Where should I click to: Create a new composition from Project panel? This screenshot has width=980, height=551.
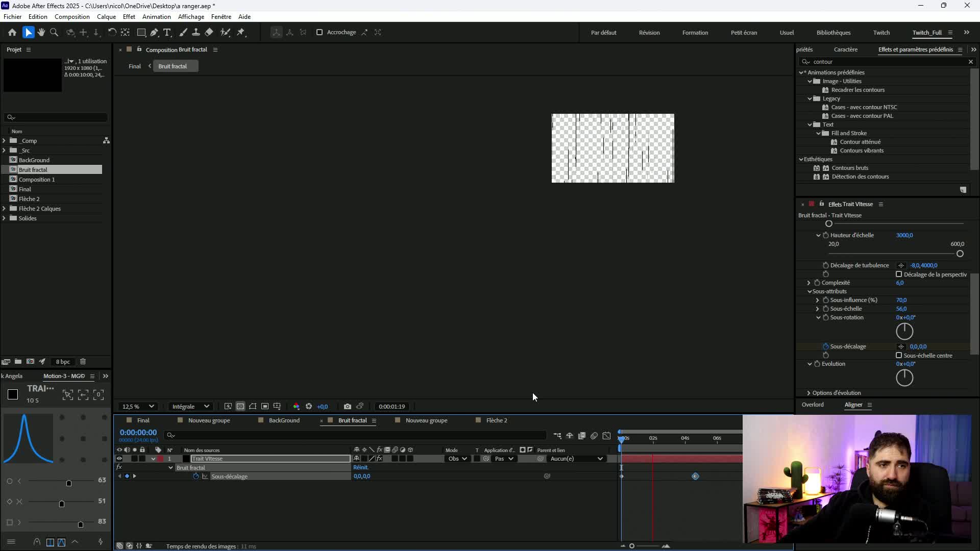[x=30, y=362]
